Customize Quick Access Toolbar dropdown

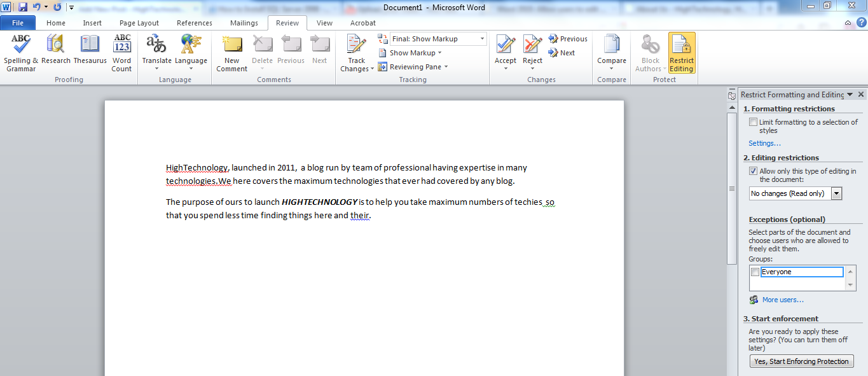pyautogui.click(x=71, y=7)
